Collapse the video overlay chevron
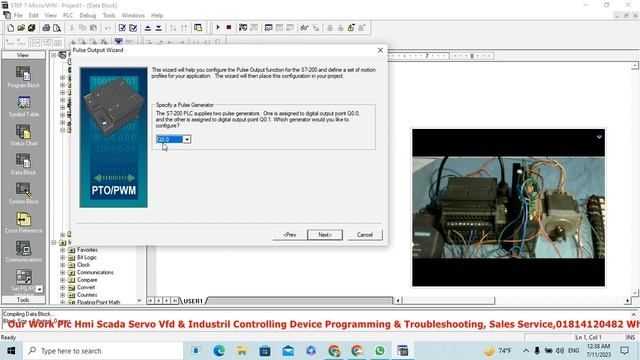Screen dimensions: 640x360 pyautogui.click(x=599, y=137)
